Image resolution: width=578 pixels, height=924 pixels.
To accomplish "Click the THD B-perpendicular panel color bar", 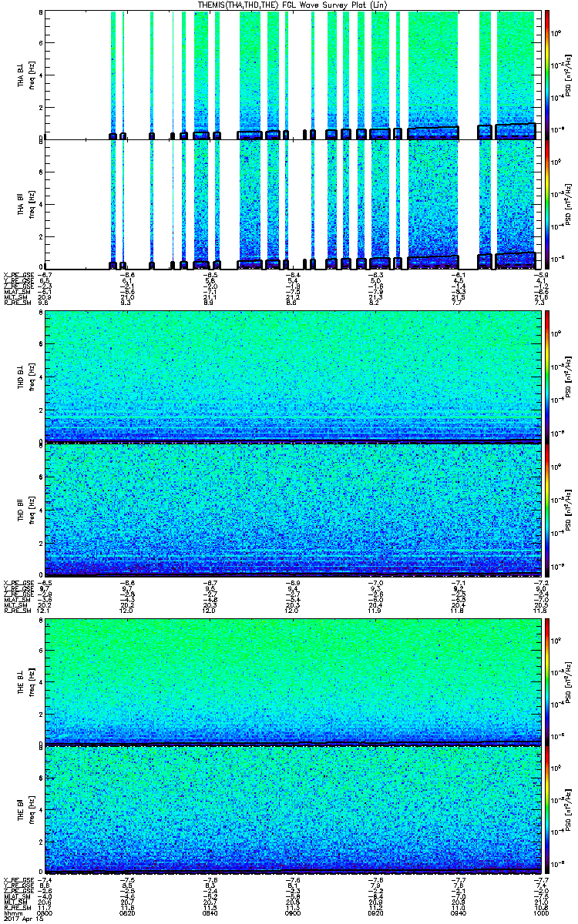I will pyautogui.click(x=547, y=376).
